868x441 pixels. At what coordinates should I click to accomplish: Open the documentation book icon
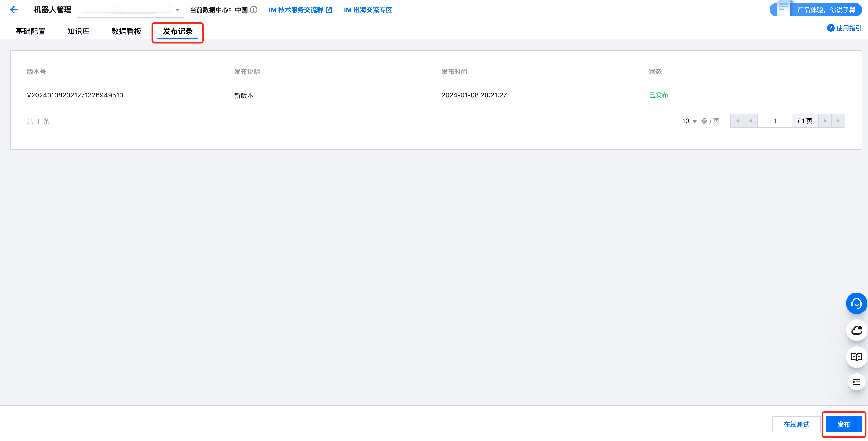[856, 357]
